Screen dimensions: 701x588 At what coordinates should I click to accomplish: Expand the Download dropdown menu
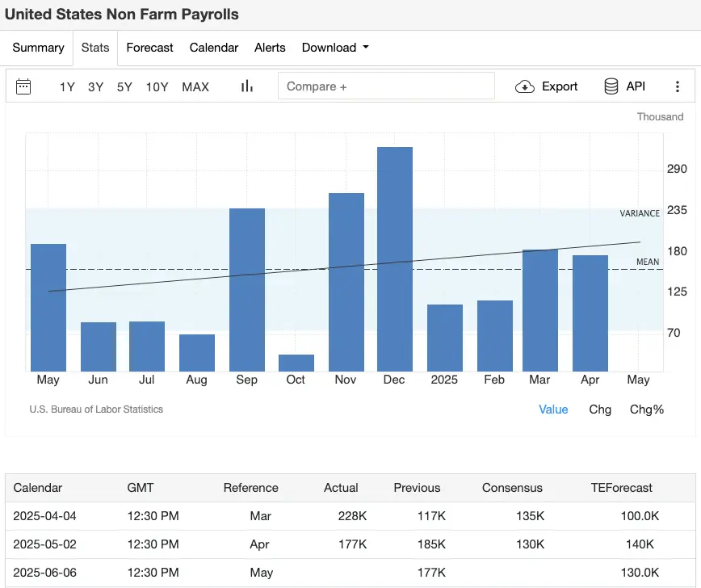335,48
